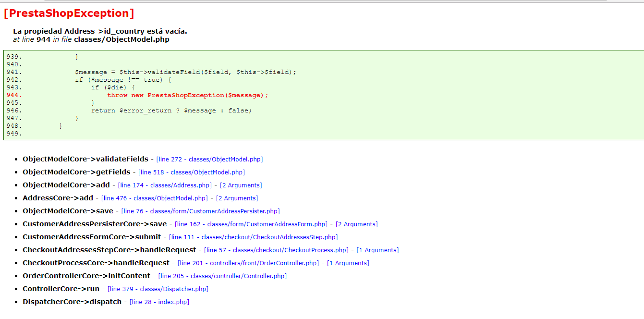Click the AddressCore->add entry
The image size is (644, 319).
[58, 198]
